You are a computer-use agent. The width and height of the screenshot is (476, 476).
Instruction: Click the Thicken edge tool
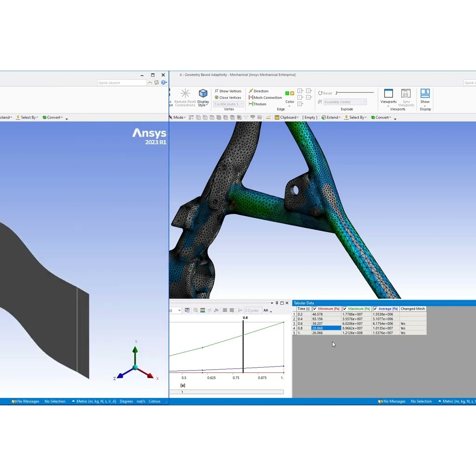(258, 104)
